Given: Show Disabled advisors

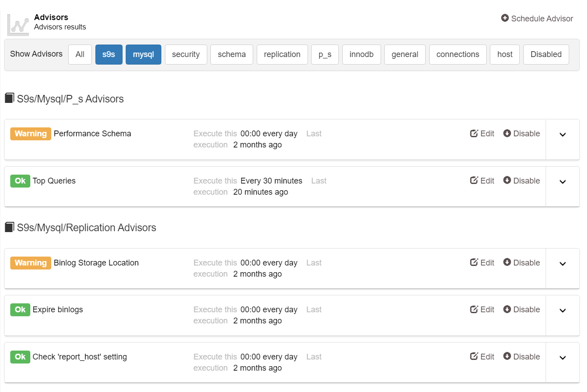Looking at the screenshot, I should point(546,54).
